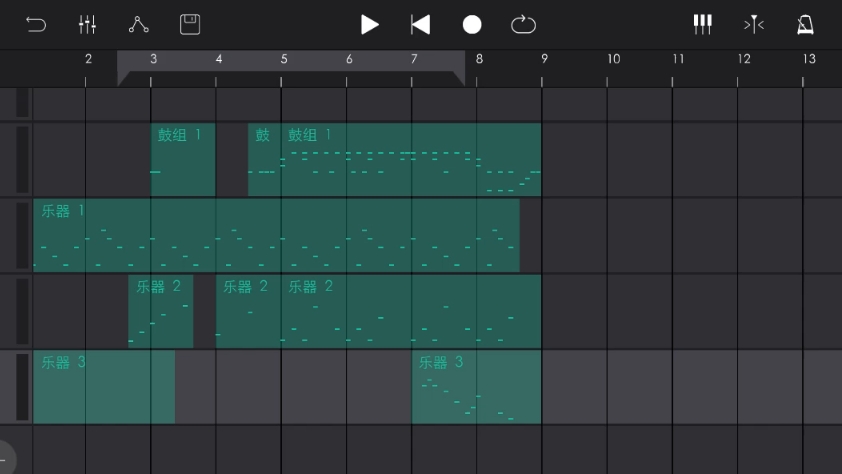Tap the undo arrow icon

click(x=36, y=25)
